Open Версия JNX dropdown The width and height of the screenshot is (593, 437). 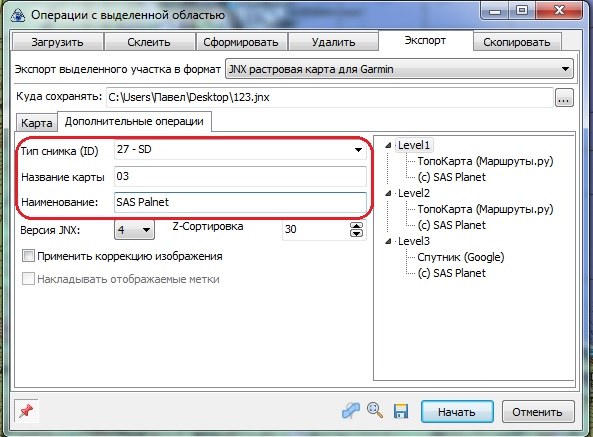pos(134,229)
